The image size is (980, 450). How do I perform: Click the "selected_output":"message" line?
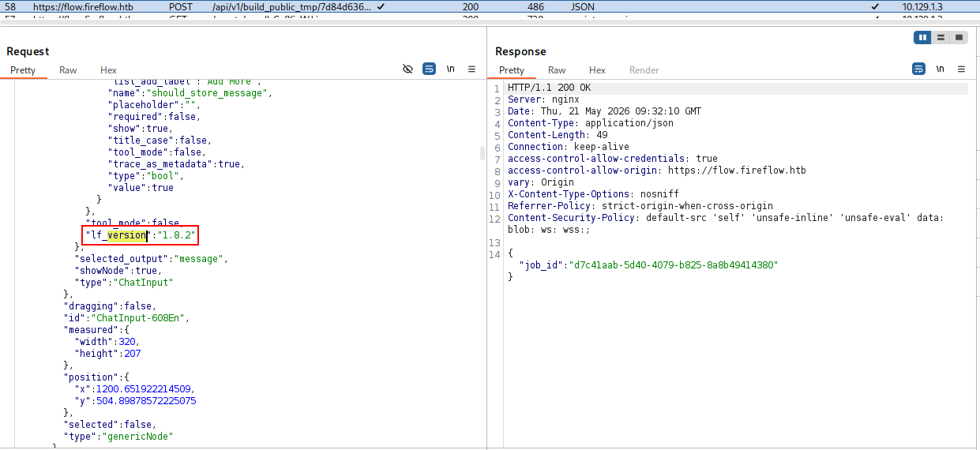pos(151,259)
